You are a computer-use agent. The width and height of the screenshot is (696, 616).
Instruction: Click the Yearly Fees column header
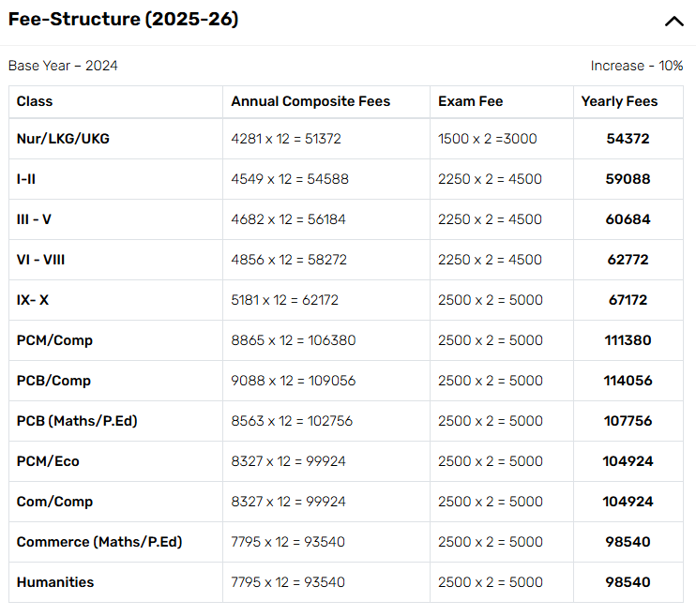[619, 101]
